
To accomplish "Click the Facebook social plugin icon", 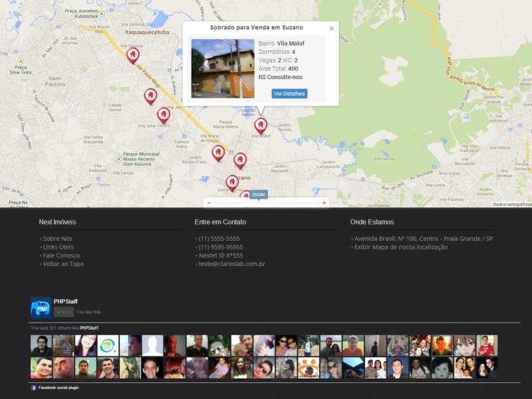I will click(x=34, y=388).
